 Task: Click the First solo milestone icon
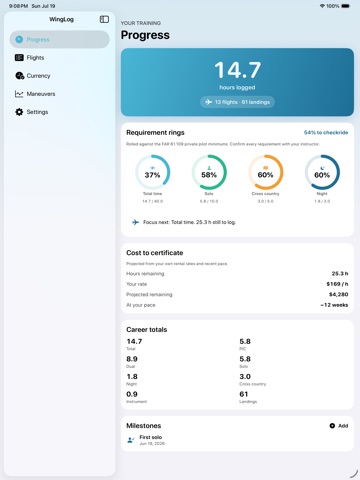point(131,440)
